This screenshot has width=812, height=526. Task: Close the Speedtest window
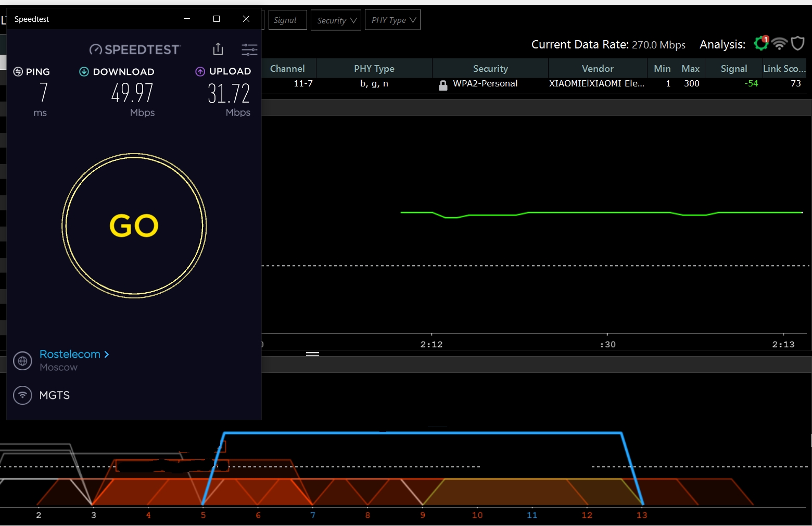click(246, 19)
